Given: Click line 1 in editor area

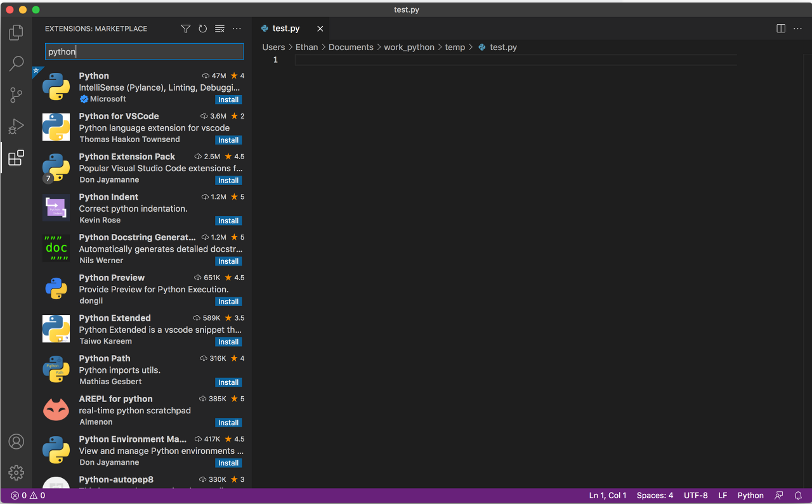Looking at the screenshot, I should click(x=516, y=60).
